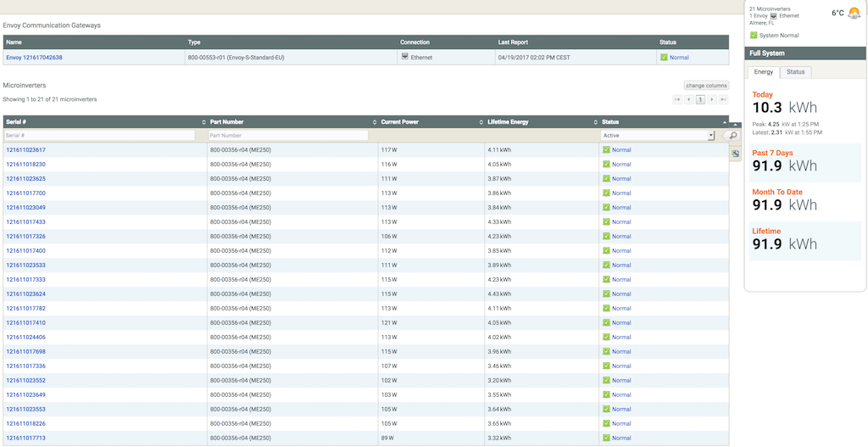868x447 pixels.
Task: Click the Ethernet connection icon in the gateway row
Action: [x=403, y=57]
